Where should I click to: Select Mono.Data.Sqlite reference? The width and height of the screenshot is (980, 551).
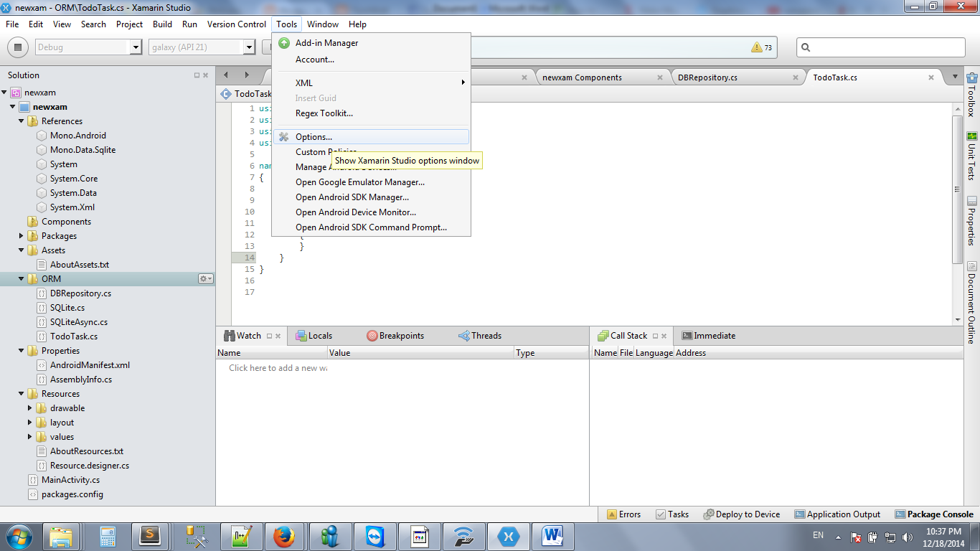tap(83, 150)
